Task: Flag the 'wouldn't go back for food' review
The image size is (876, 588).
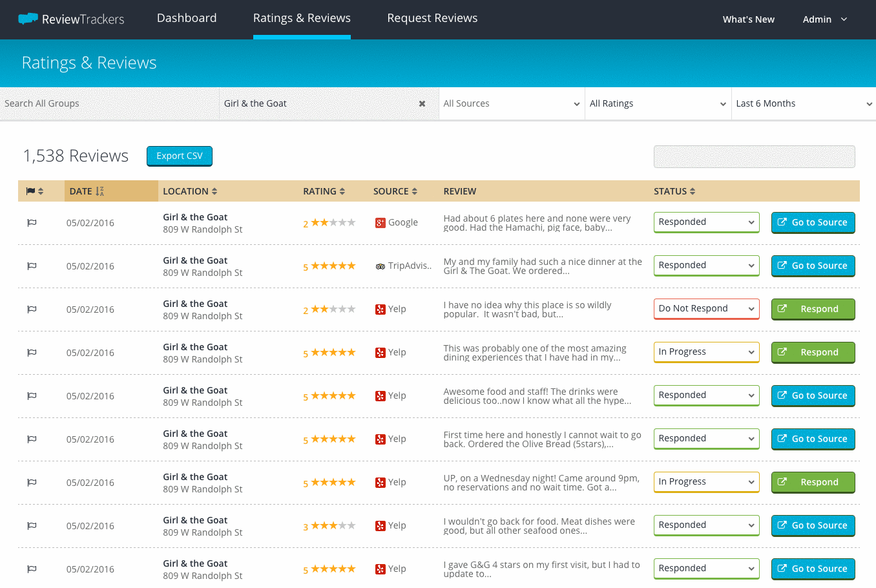Action: (32, 526)
